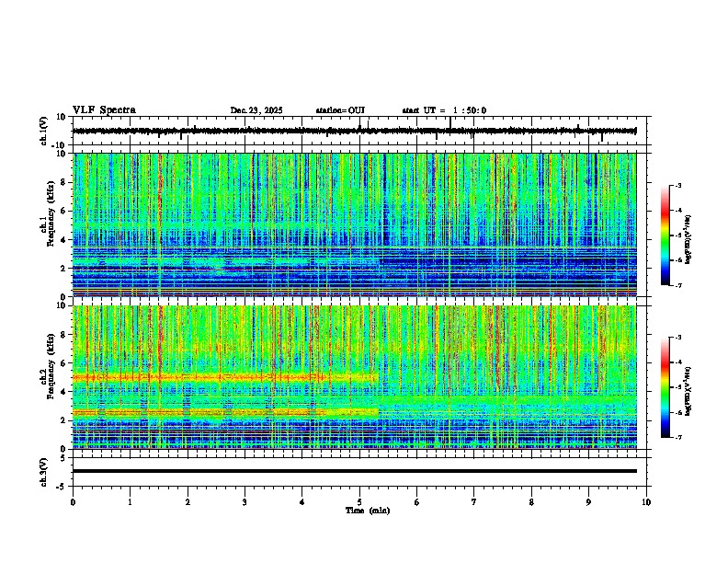This screenshot has width=728, height=563.
Task: Click the ch.3(V) axis label
Action: (x=44, y=472)
